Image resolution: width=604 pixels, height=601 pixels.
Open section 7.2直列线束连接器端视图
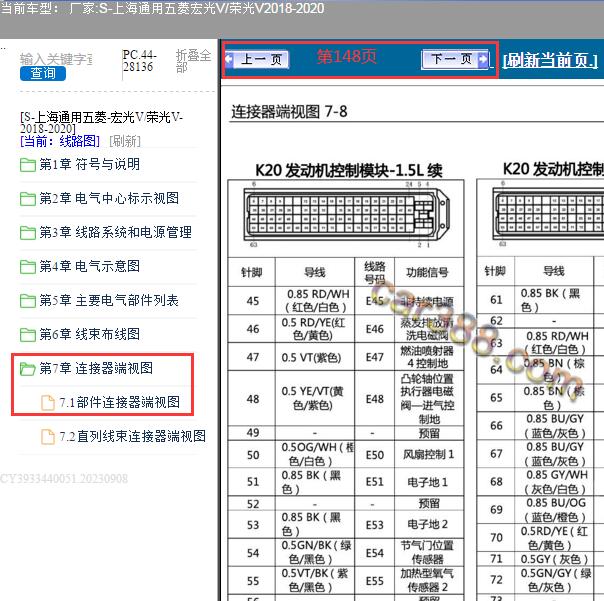tap(133, 436)
